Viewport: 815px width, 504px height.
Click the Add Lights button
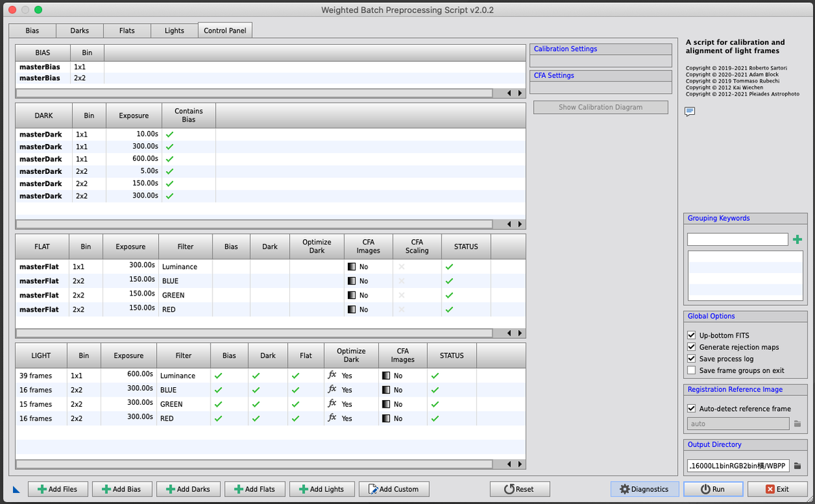[x=322, y=489]
